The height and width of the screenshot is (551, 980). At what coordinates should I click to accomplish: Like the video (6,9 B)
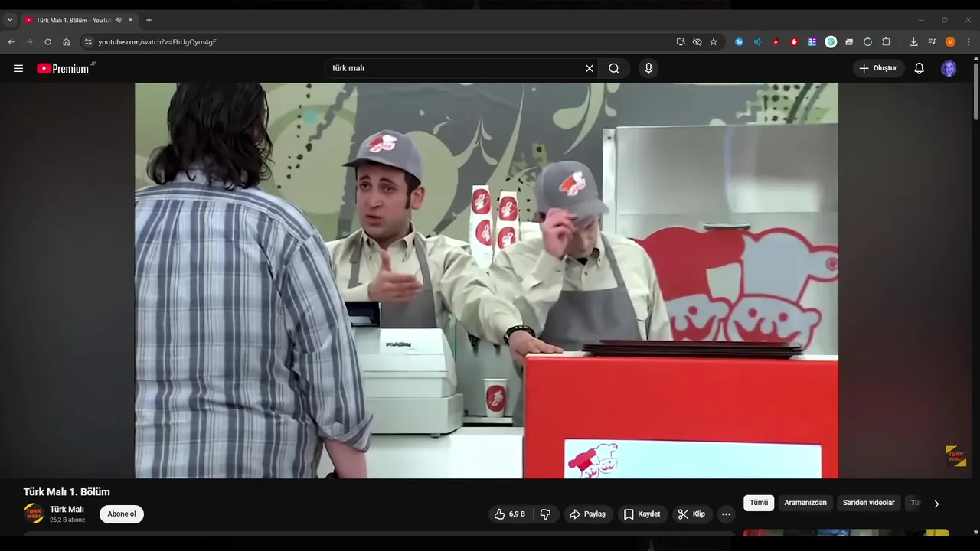point(510,514)
